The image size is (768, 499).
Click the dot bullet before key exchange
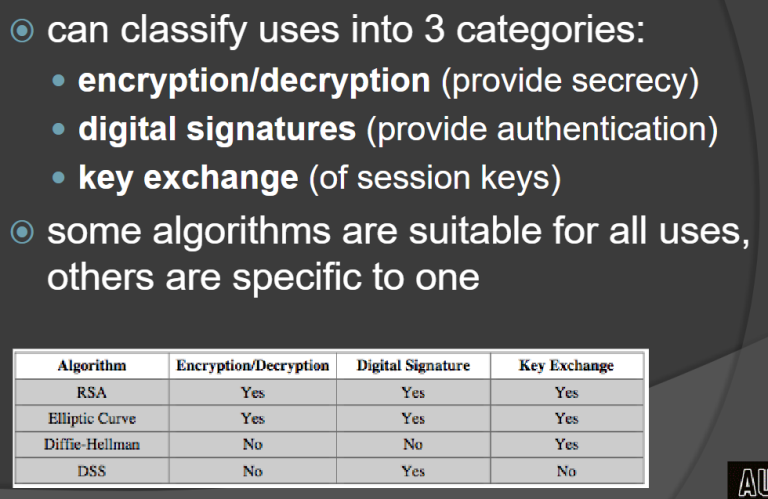[59, 177]
